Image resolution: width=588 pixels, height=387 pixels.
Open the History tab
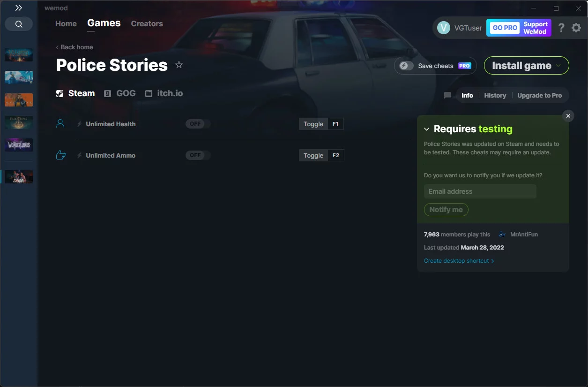pyautogui.click(x=495, y=95)
